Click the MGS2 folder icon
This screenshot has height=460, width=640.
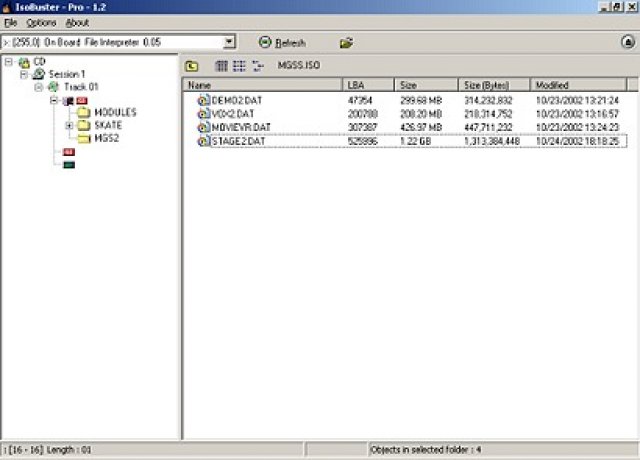pyautogui.click(x=84, y=138)
